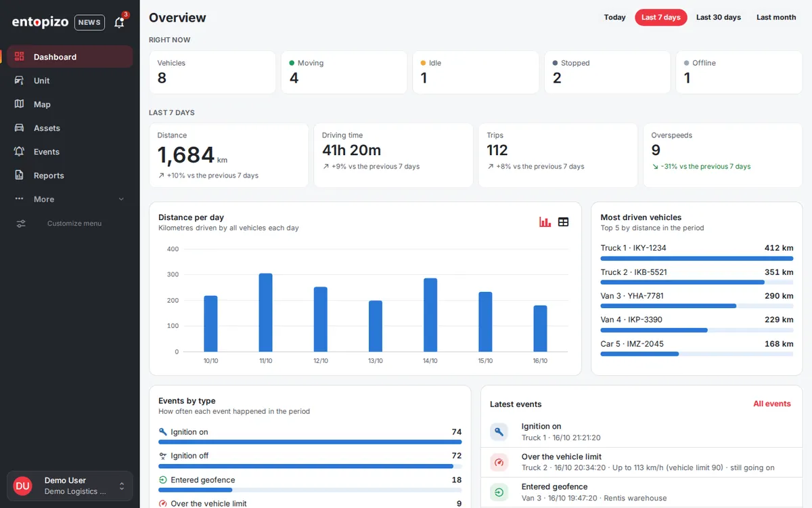Open Events in the sidebar menu
Viewport: 812px width, 508px height.
click(70, 152)
